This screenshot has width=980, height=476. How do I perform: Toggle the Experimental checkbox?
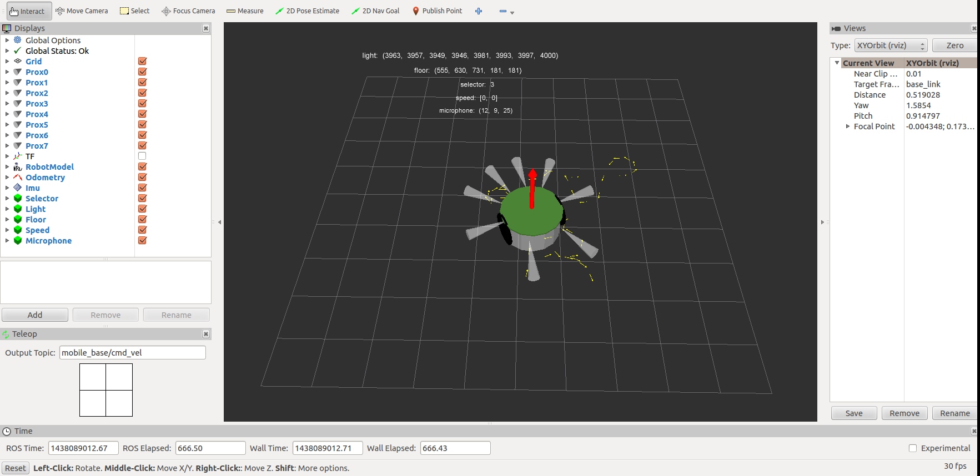click(x=912, y=448)
